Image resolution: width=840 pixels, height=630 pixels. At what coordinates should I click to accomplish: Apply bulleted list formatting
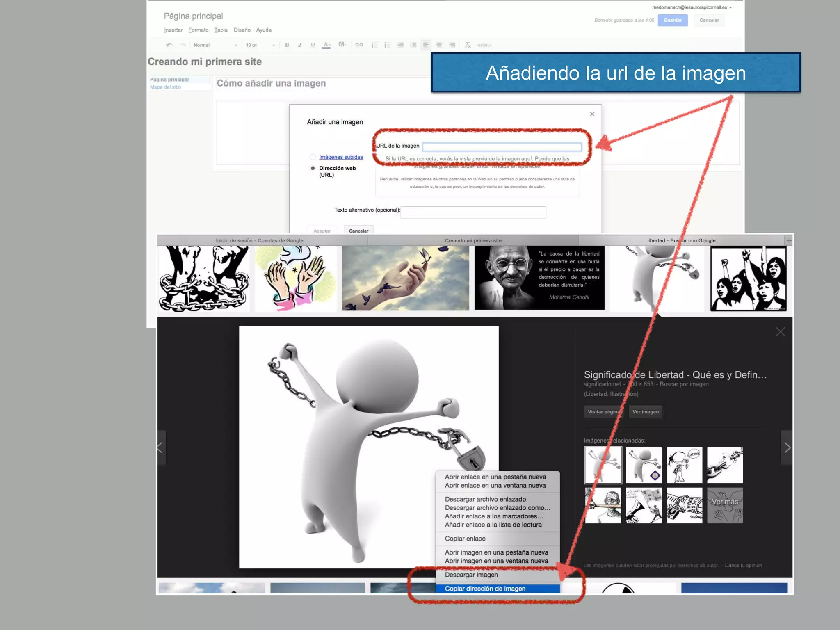[x=387, y=45]
